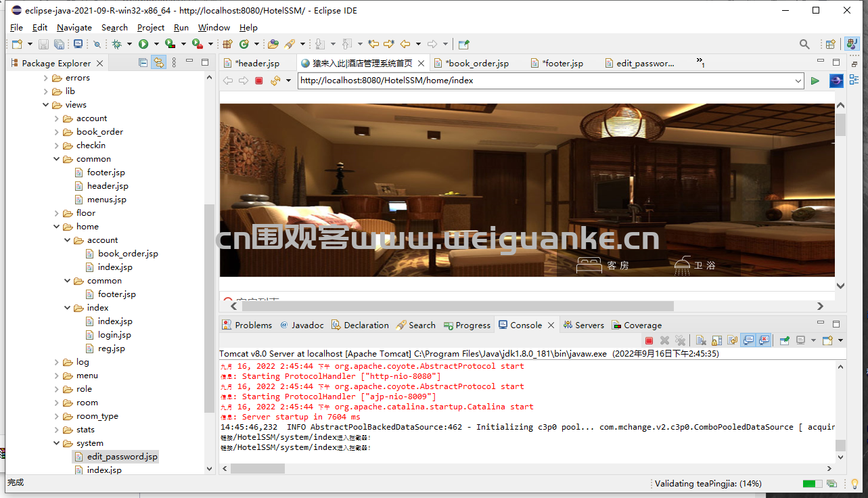Expand the room_type folder
The height and width of the screenshot is (498, 868).
click(x=58, y=416)
